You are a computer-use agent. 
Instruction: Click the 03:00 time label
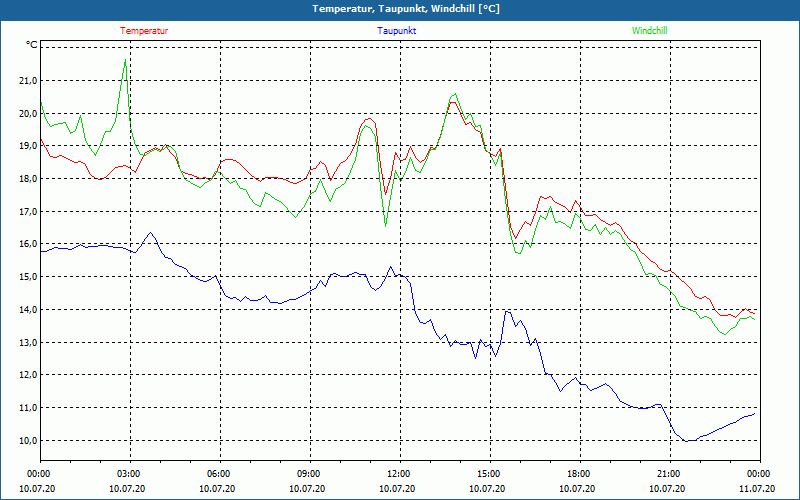tap(130, 474)
